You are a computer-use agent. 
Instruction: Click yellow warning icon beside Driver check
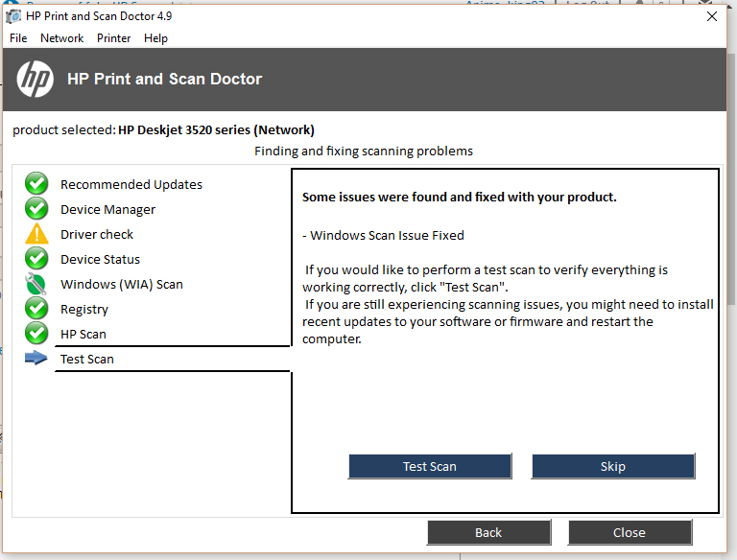[x=36, y=233]
